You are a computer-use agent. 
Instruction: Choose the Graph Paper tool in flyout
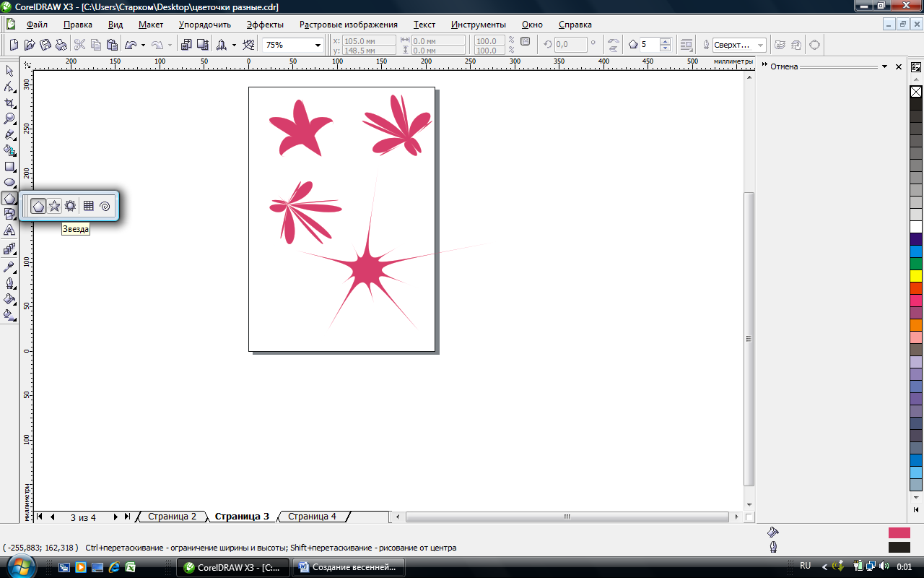[x=88, y=206]
